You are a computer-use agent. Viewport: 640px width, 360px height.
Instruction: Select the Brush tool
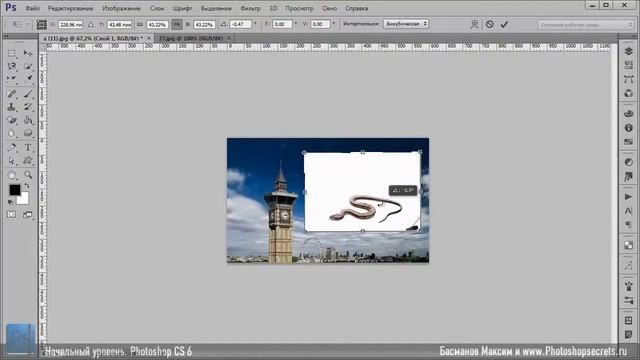[x=28, y=94]
